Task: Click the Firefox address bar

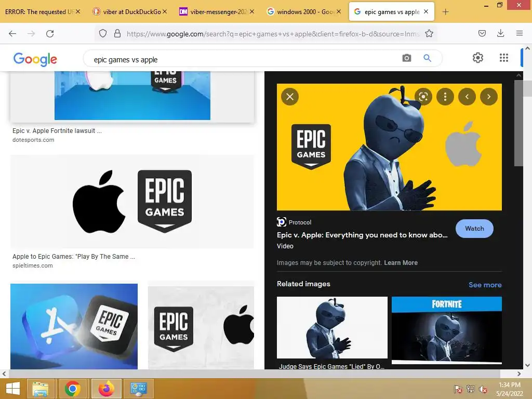Action: (273, 34)
